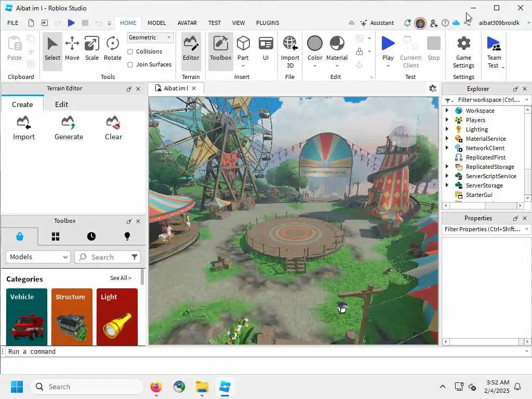Click the Clear terrain tool
Viewport: 532px width, 399px height.
[x=113, y=128]
